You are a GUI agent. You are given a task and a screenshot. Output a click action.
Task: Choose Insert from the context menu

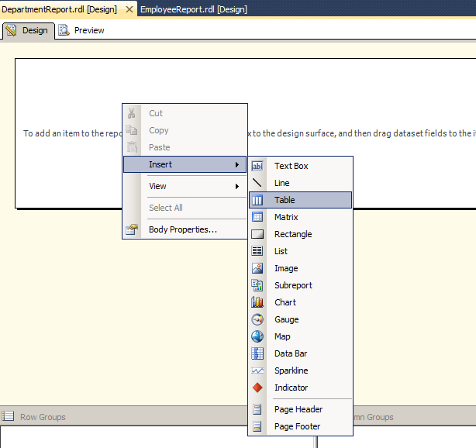185,164
